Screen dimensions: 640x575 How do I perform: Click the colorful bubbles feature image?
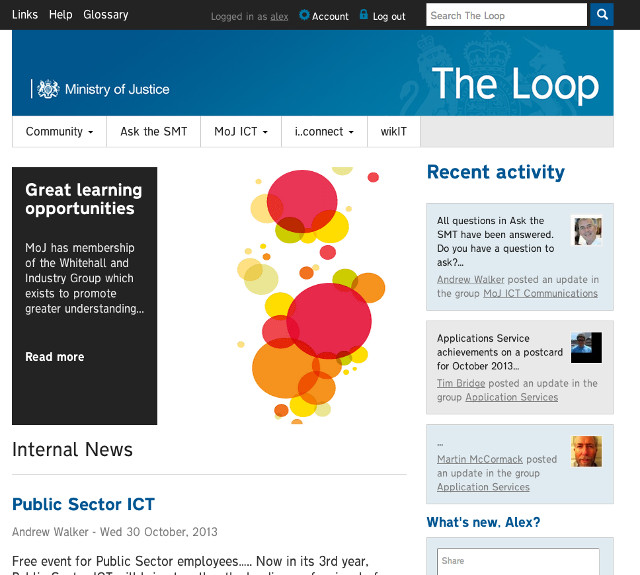[x=311, y=295]
